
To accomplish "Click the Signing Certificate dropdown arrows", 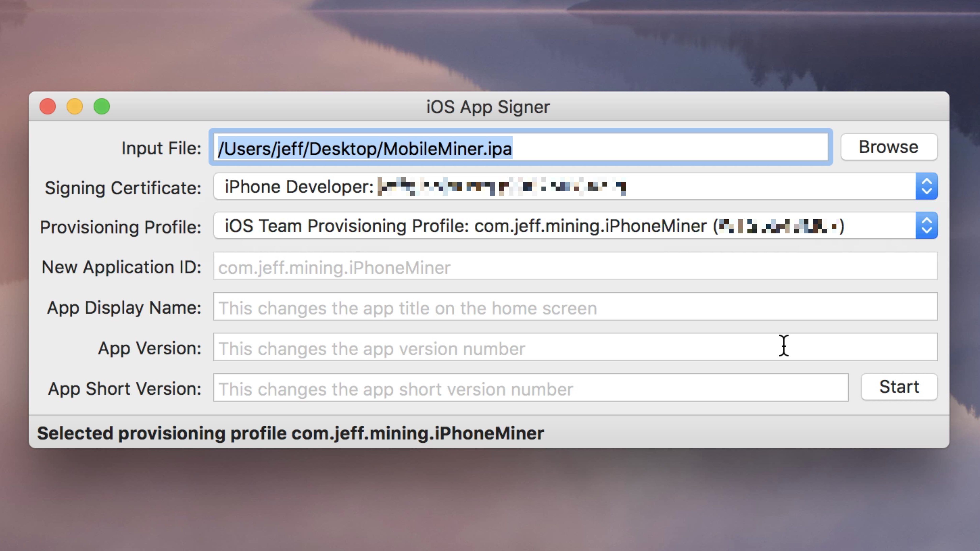I will click(x=926, y=186).
